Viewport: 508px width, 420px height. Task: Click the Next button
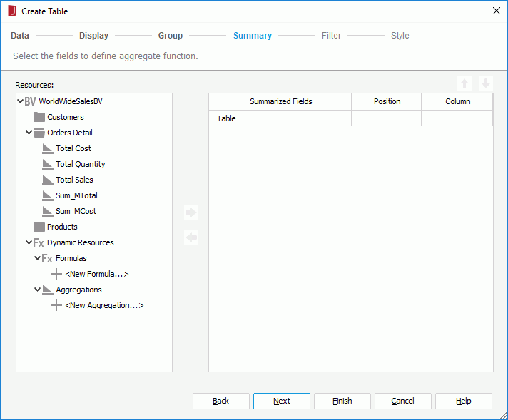[x=282, y=401]
